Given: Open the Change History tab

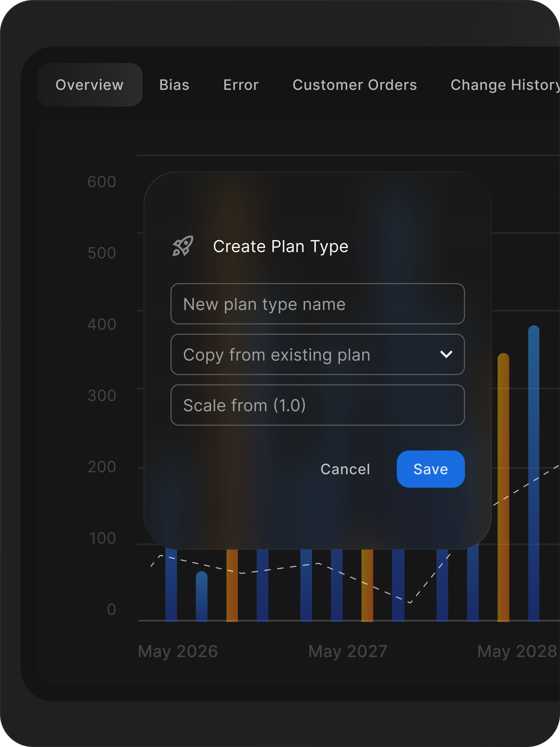Looking at the screenshot, I should pyautogui.click(x=505, y=85).
